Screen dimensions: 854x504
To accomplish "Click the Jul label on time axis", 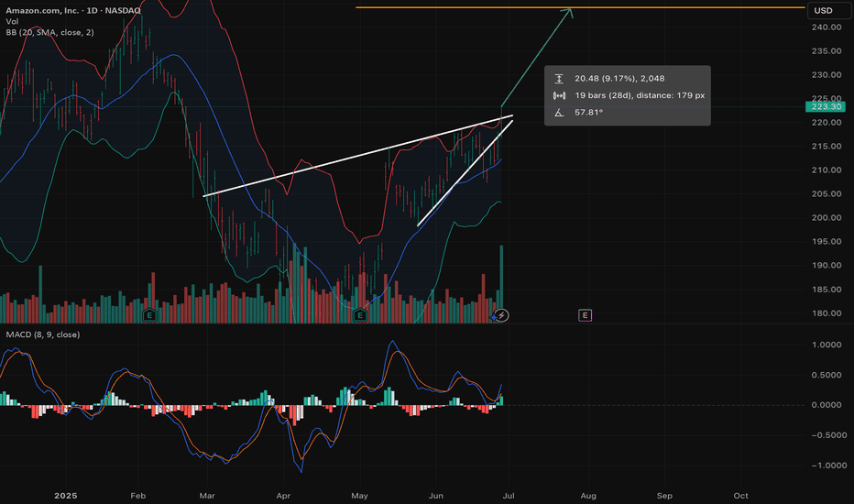I will [x=509, y=496].
